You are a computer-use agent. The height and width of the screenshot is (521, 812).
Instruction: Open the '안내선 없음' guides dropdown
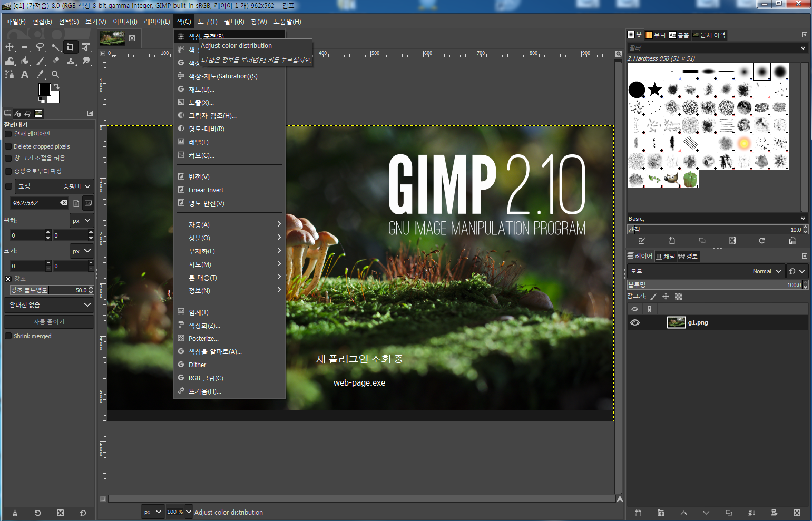pyautogui.click(x=49, y=305)
